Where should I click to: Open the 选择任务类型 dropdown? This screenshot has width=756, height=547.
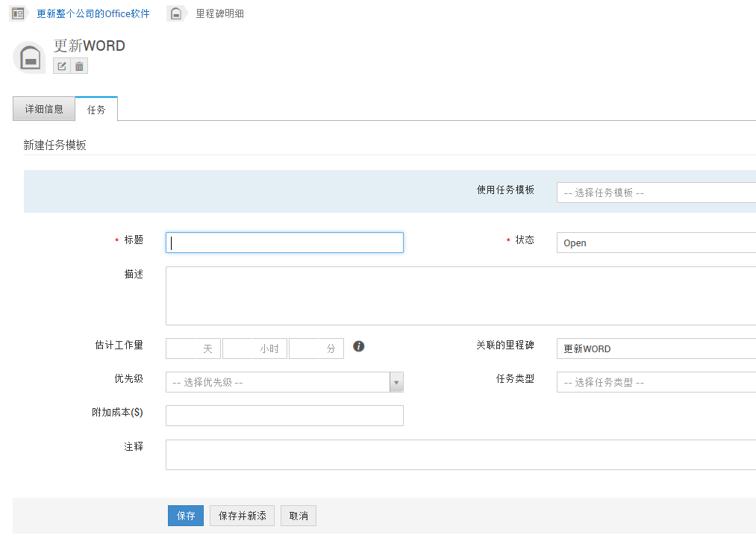(x=655, y=382)
